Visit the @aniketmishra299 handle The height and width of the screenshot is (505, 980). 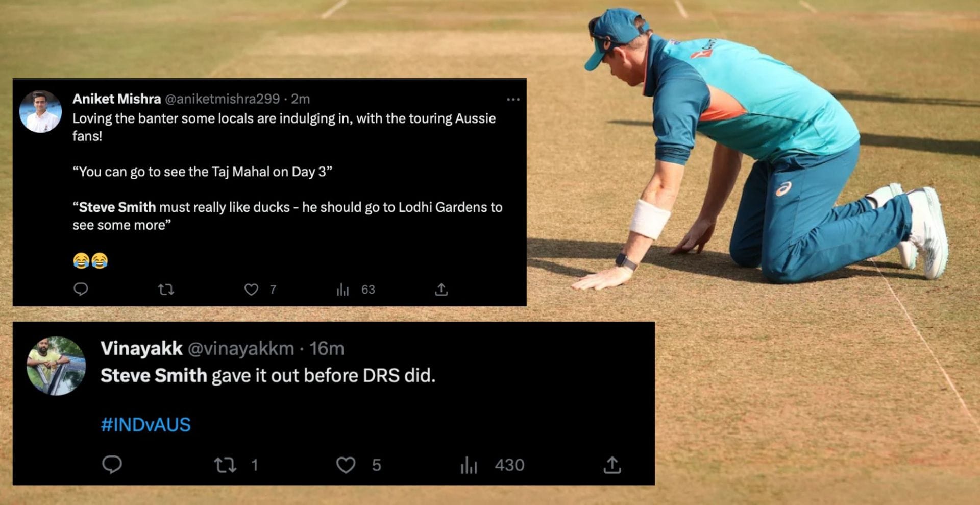pos(223,100)
